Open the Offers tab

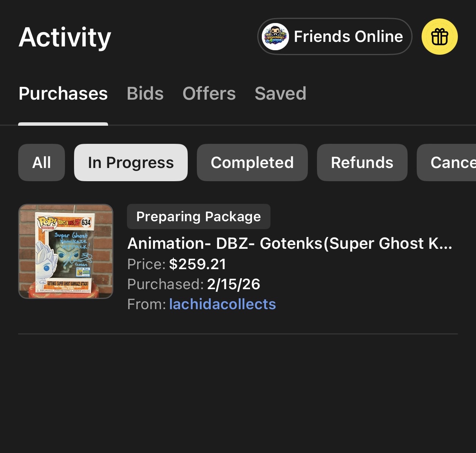pos(209,94)
